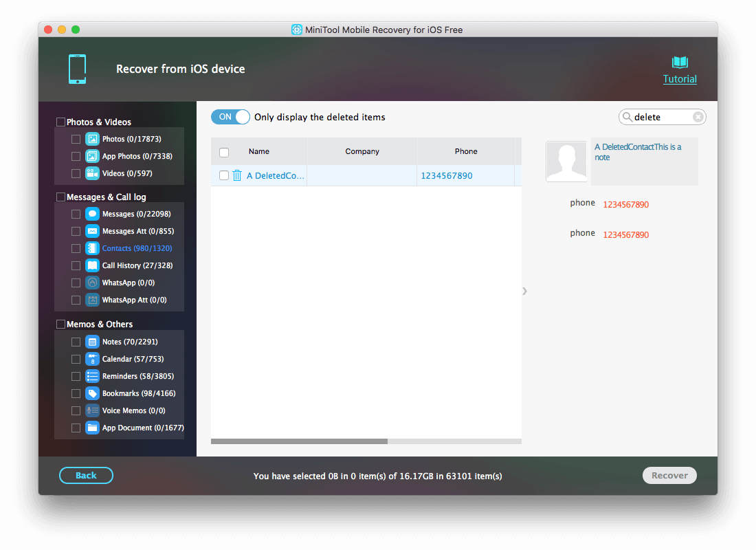
Task: Clear the search field with the X icon
Action: pyautogui.click(x=698, y=117)
